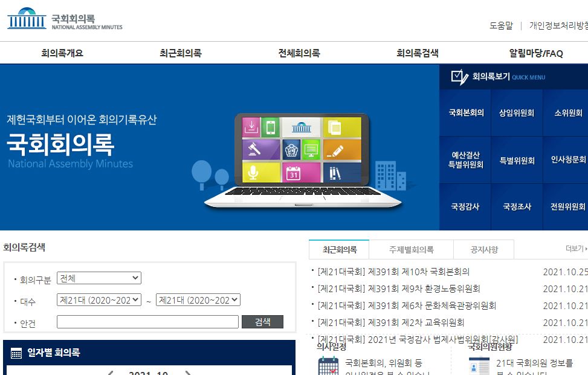Click the yellow microphone tile
The image size is (588, 375).
[x=261, y=172]
